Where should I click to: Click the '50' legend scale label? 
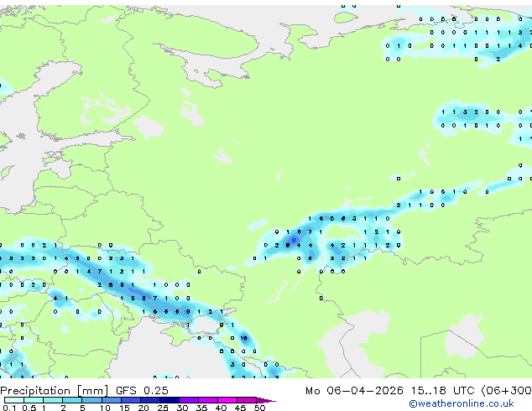[259, 408]
